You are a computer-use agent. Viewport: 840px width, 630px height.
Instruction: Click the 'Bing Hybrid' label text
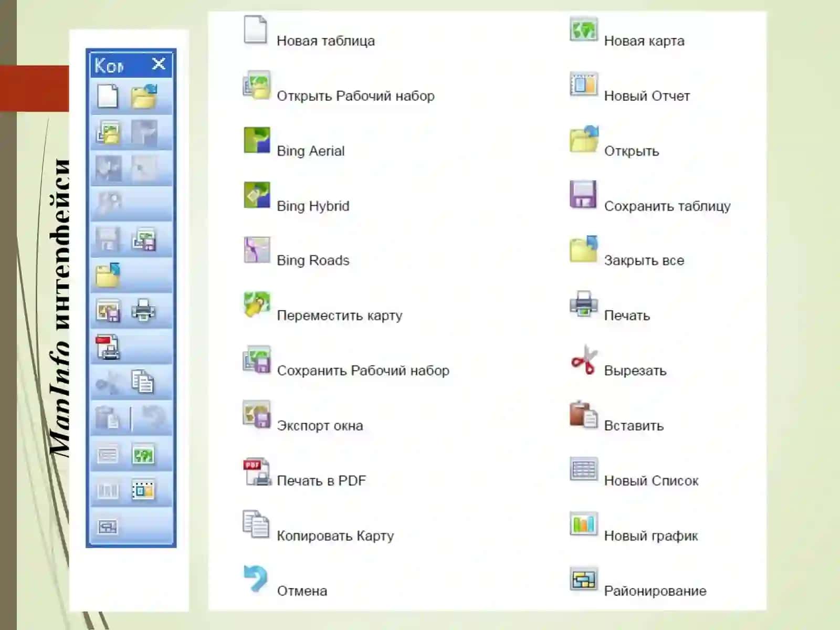tap(313, 206)
